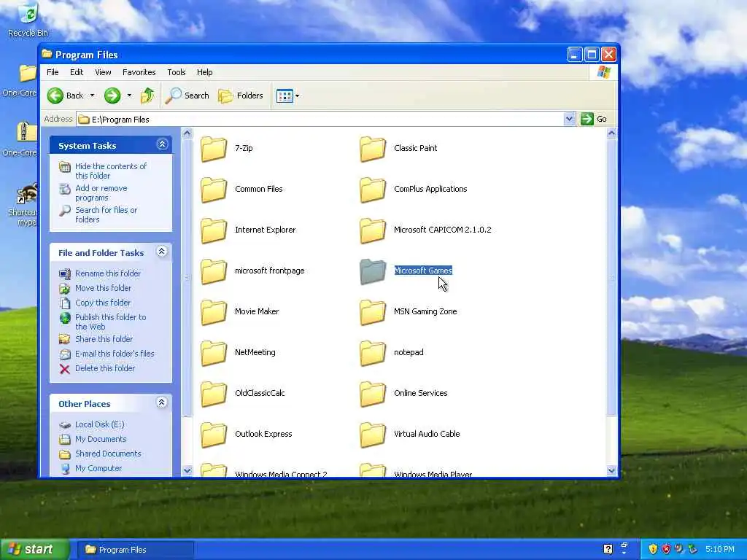Open the Search toolbar button
Image resolution: width=747 pixels, height=560 pixels.
click(x=187, y=96)
